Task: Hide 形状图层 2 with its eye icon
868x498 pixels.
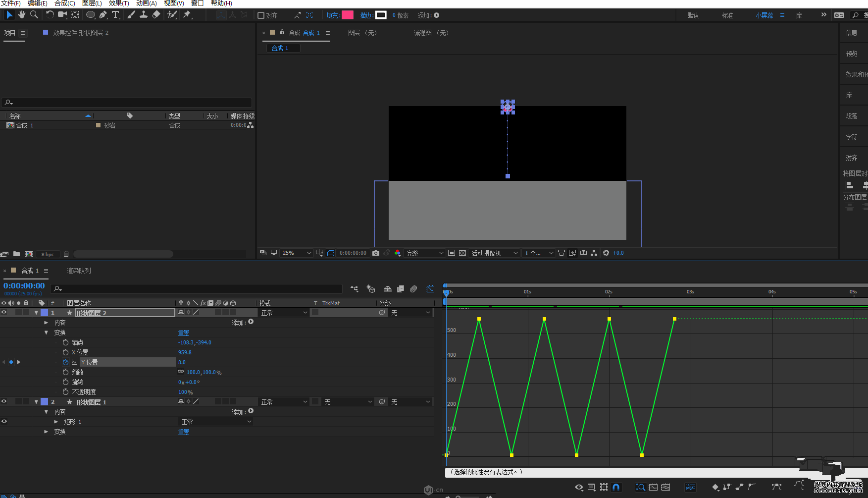Action: pos(4,313)
